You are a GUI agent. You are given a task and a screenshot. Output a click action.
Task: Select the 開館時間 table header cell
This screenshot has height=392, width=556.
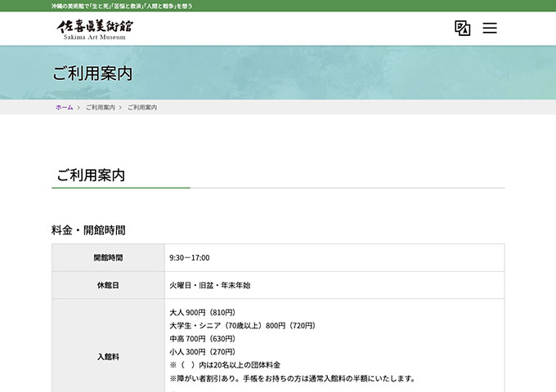point(108,257)
